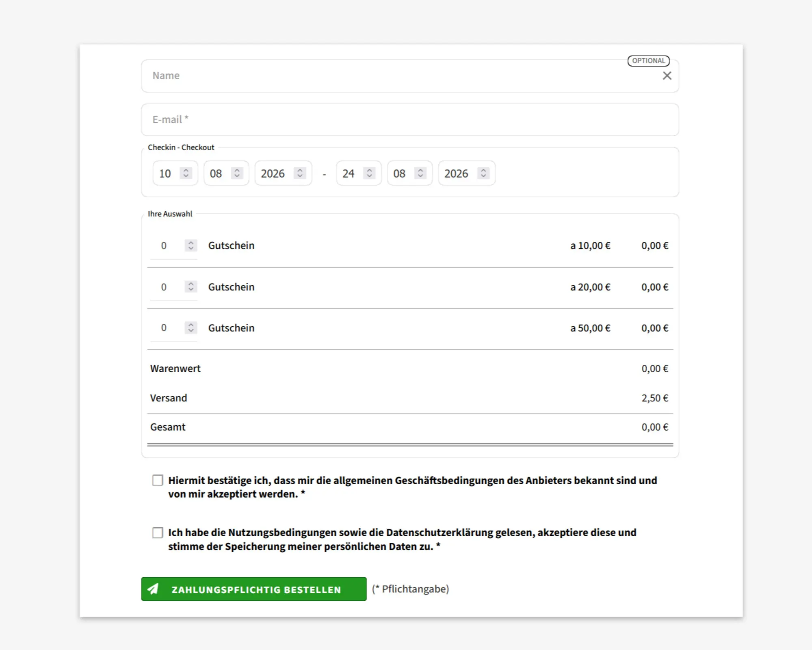
Task: Click the OPTIONAL badge above the Name field
Action: pyautogui.click(x=648, y=61)
